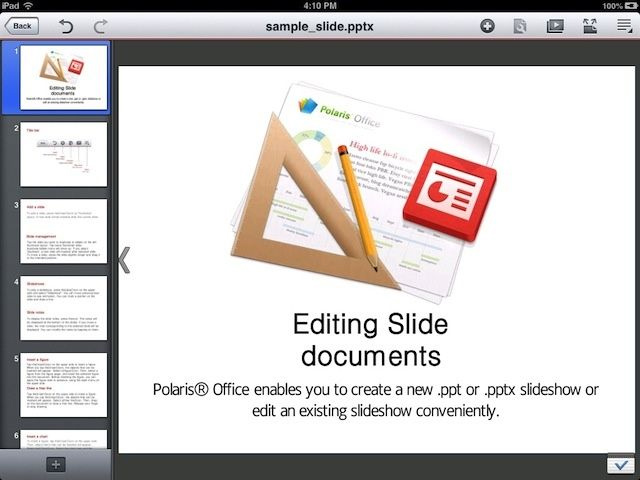The image size is (640, 480).
Task: Tap the checkmark confirm button
Action: (621, 465)
